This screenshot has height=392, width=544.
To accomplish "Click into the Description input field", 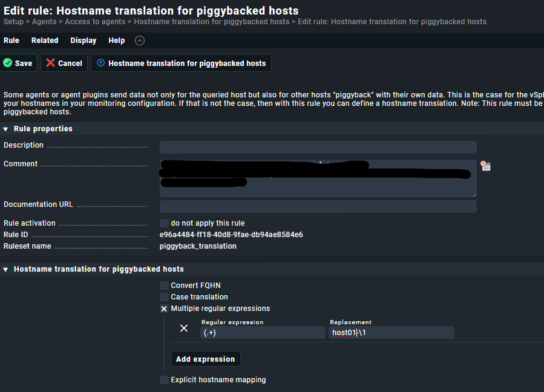I will pyautogui.click(x=318, y=147).
